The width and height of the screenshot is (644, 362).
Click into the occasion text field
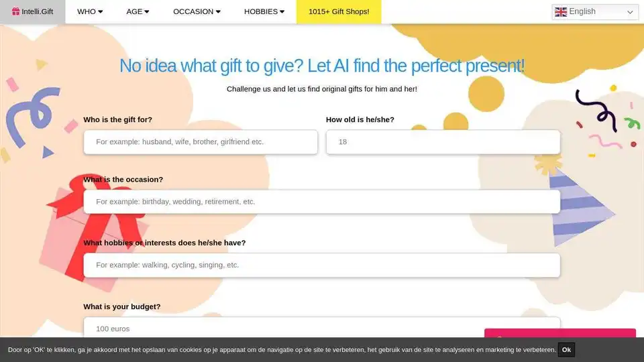(321, 202)
